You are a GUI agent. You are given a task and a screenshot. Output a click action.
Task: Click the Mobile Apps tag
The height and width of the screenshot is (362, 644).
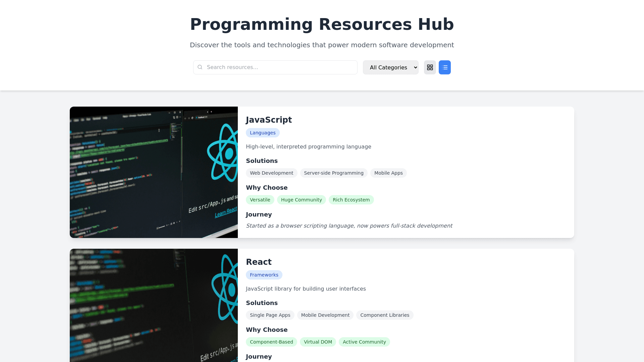[x=388, y=173]
